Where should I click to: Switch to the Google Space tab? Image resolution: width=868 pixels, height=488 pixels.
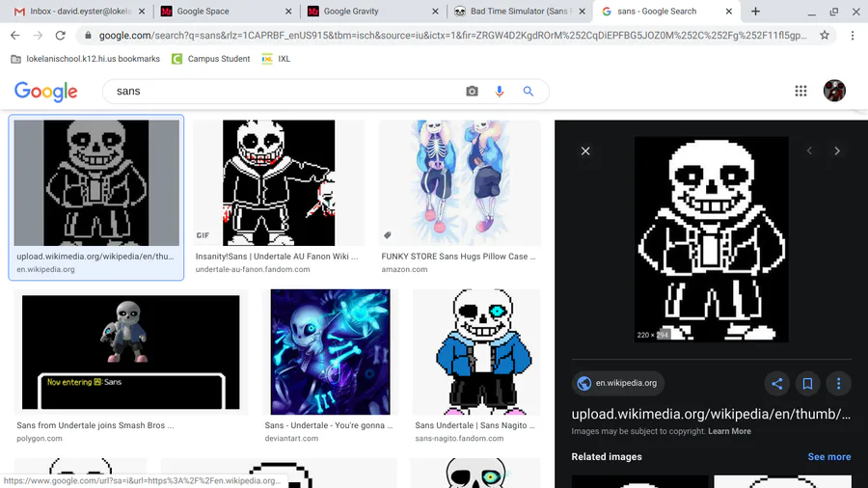226,11
